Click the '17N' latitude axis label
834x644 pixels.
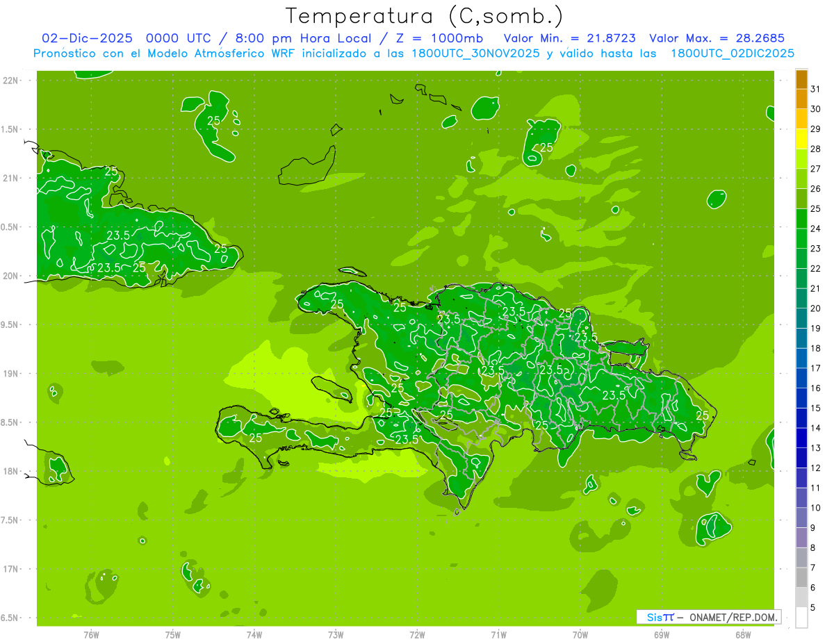11,570
